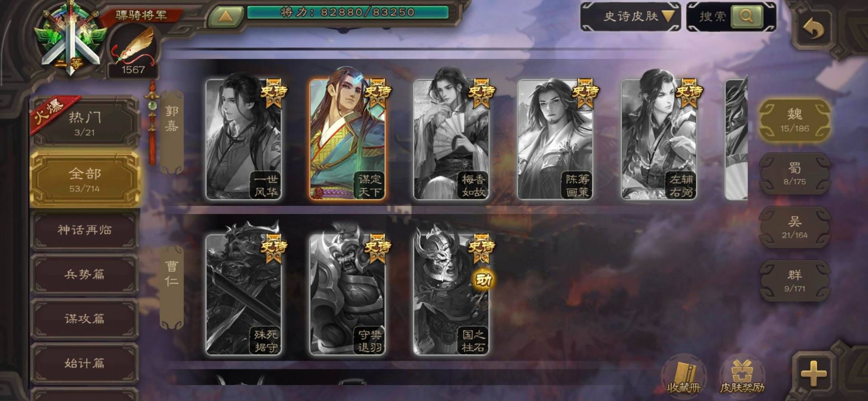
Task: Click the 将力 progress bar
Action: pos(348,13)
